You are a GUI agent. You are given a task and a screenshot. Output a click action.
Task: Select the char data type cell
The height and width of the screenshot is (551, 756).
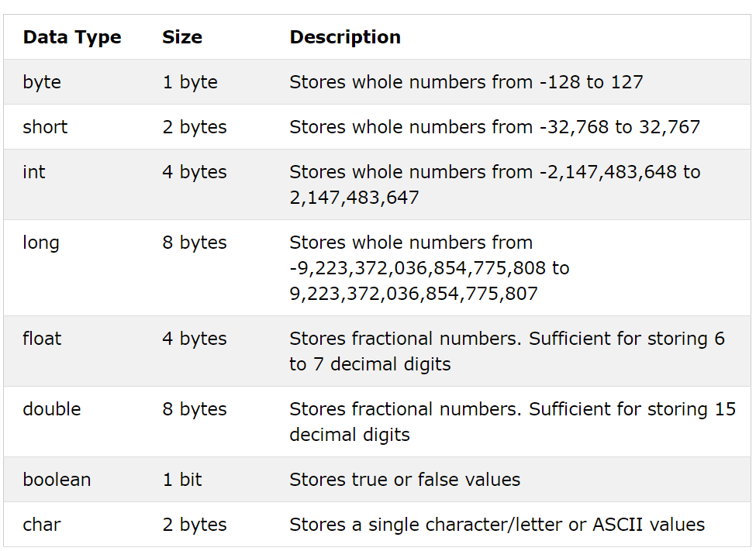42,525
